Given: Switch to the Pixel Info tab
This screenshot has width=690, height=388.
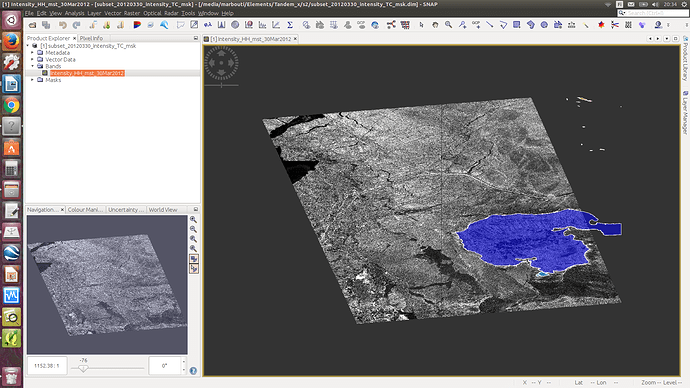Looking at the screenshot, I should tap(91, 38).
